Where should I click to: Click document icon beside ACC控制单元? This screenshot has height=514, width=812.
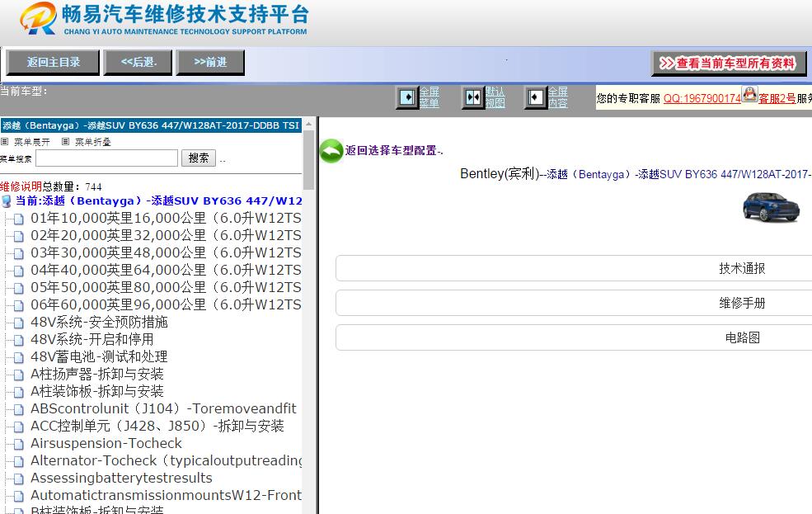coord(19,427)
